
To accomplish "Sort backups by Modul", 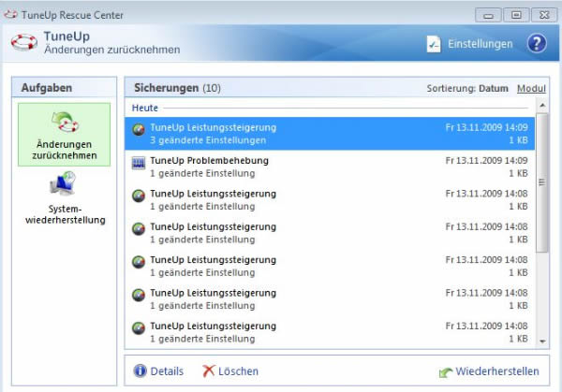I will coord(531,88).
